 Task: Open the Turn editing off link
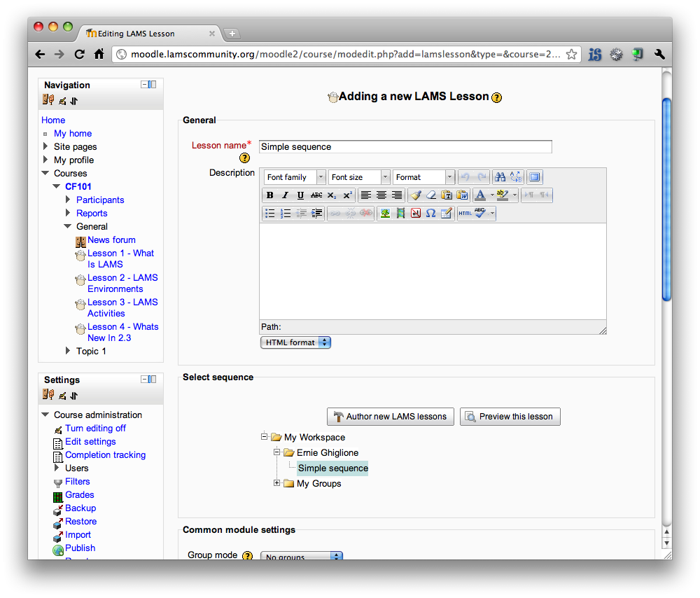95,428
